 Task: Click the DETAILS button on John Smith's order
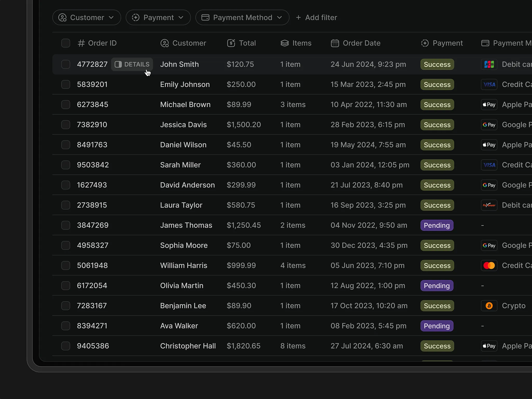[x=132, y=64]
